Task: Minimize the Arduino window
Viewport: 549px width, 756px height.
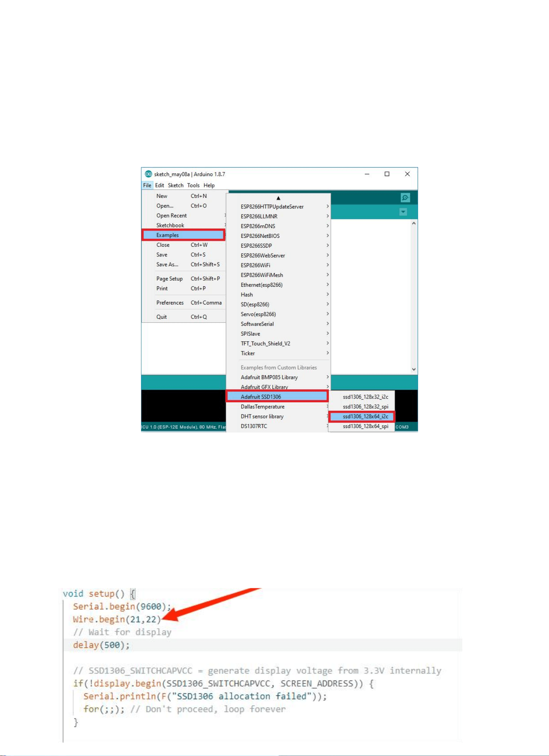Action: (x=367, y=174)
